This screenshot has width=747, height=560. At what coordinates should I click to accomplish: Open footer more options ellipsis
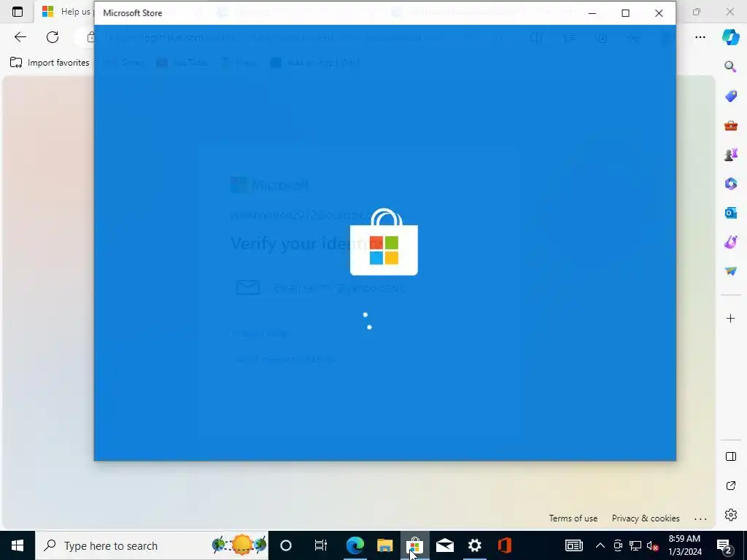point(700,518)
